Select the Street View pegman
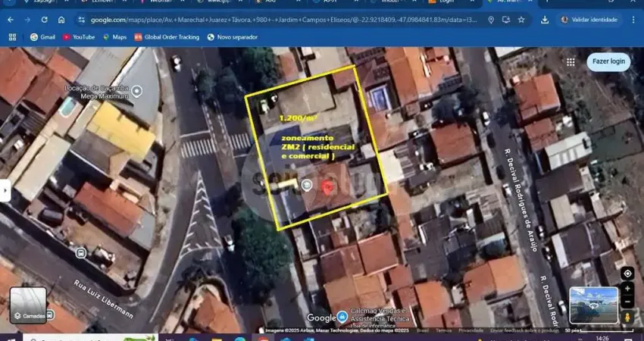The image size is (644, 341). (x=627, y=318)
